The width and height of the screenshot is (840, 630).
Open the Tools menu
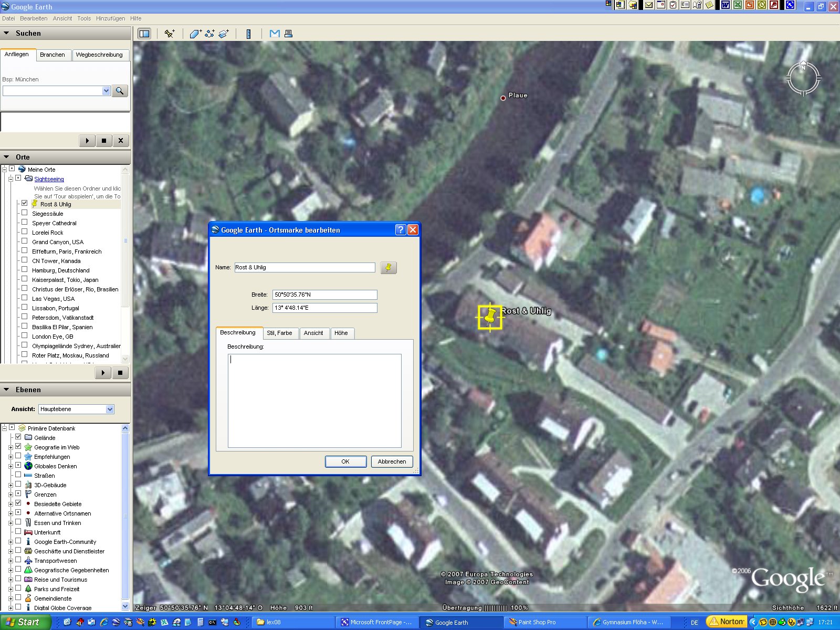(x=84, y=18)
